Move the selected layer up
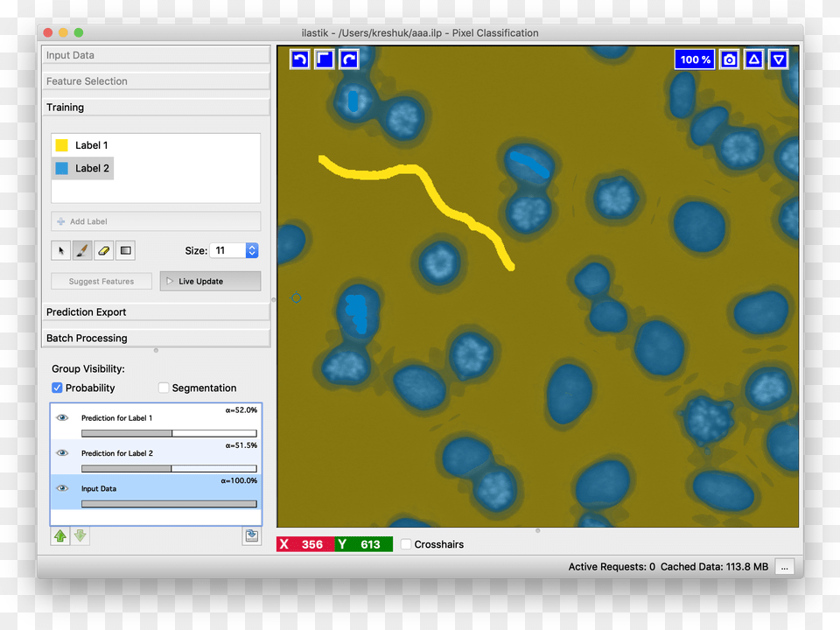 [60, 536]
